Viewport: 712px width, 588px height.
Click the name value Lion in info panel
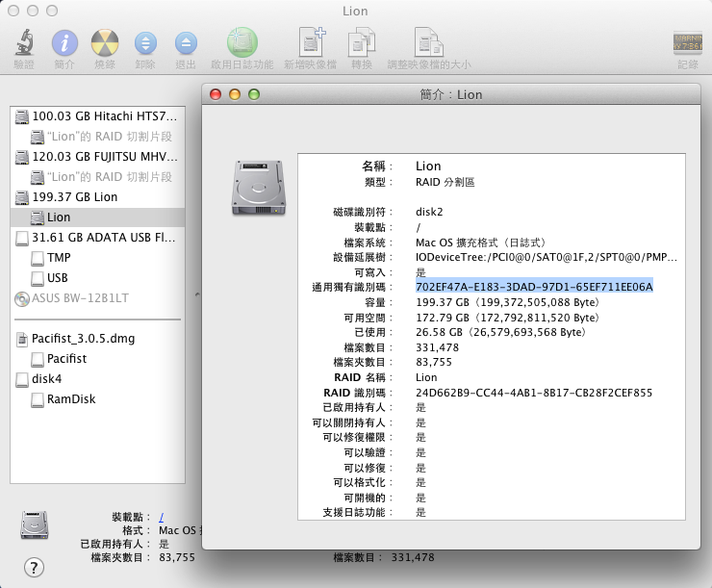(x=428, y=166)
